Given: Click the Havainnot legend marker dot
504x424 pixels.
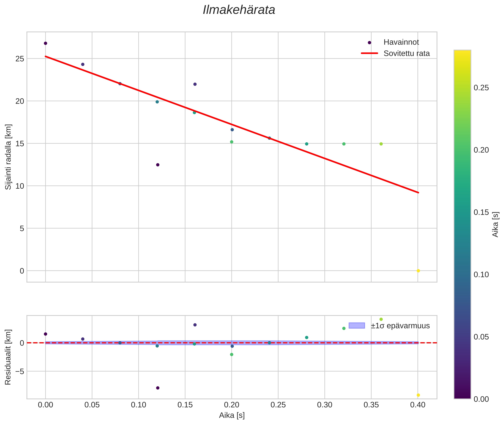Looking at the screenshot, I should (x=369, y=42).
